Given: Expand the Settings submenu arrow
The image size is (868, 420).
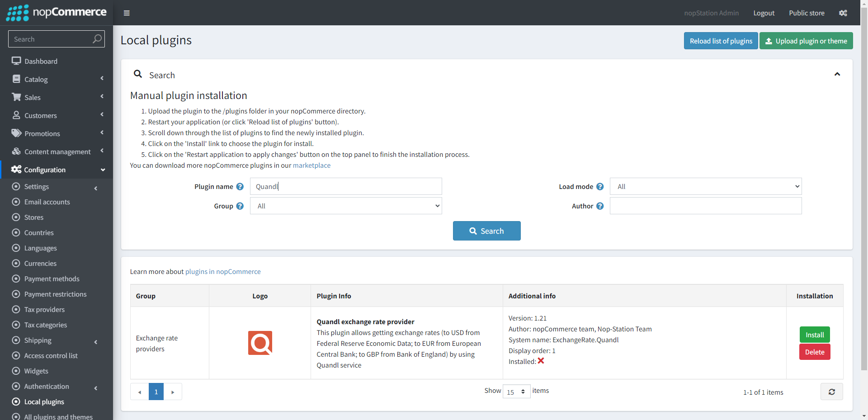Looking at the screenshot, I should click(96, 188).
